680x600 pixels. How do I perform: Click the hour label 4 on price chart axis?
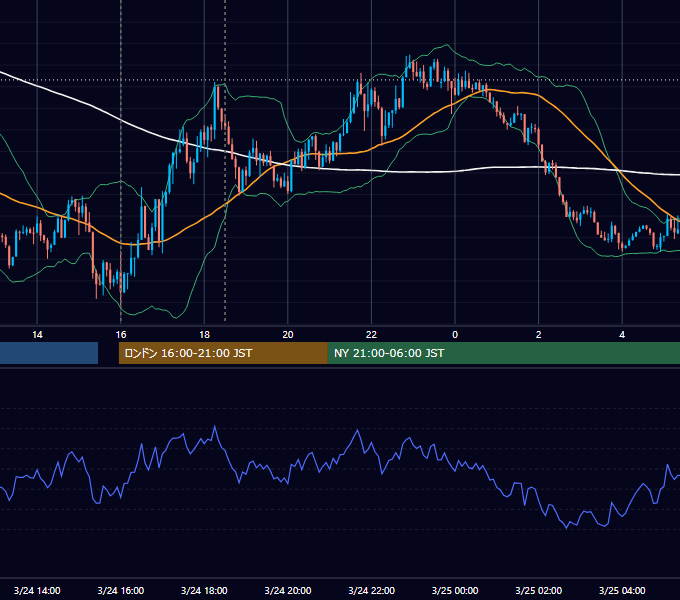pyautogui.click(x=622, y=335)
